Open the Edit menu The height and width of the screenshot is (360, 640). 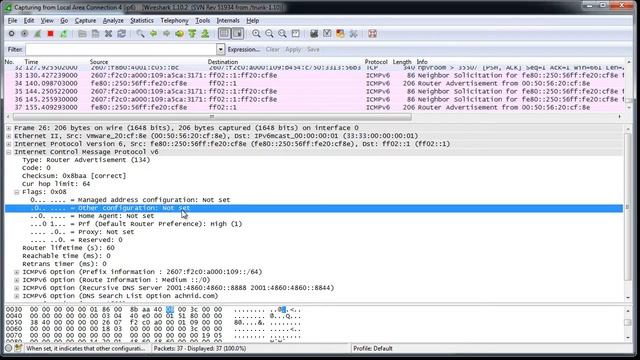click(29, 20)
